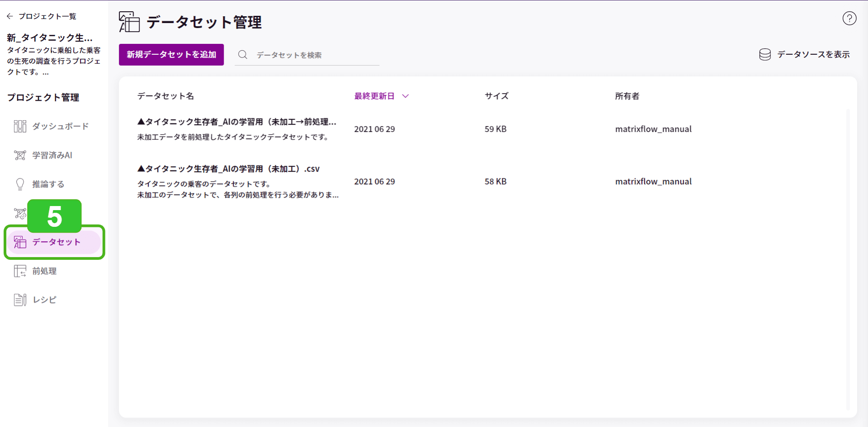868x427 pixels.
Task: Click the レシピ document icon
Action: (20, 300)
